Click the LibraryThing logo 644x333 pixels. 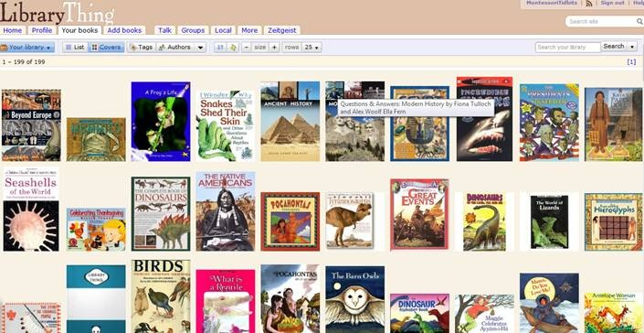point(57,13)
